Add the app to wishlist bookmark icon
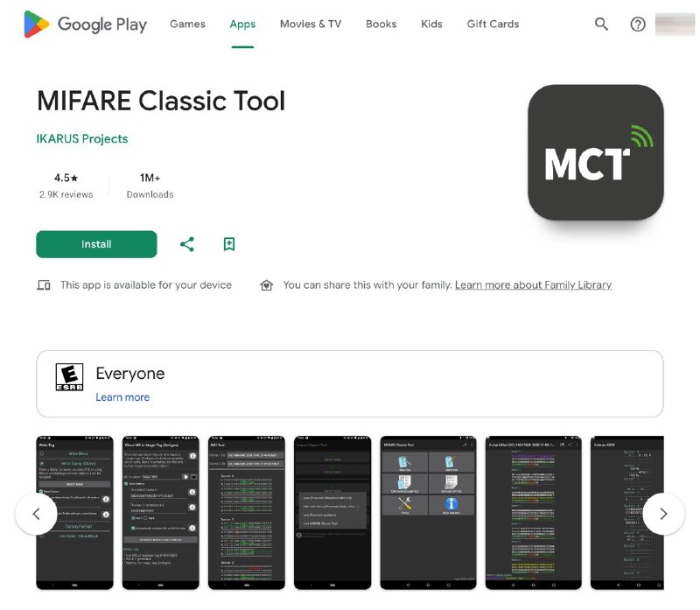This screenshot has width=700, height=610. coord(229,244)
